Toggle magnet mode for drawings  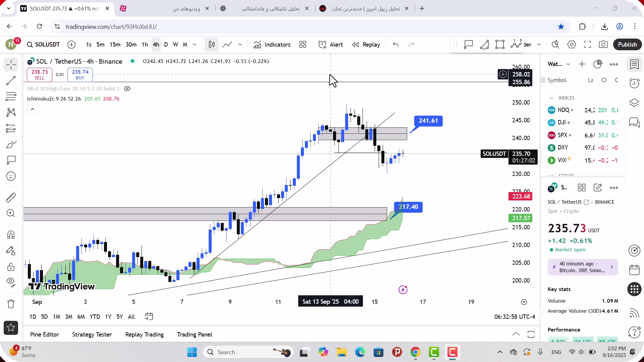11,235
